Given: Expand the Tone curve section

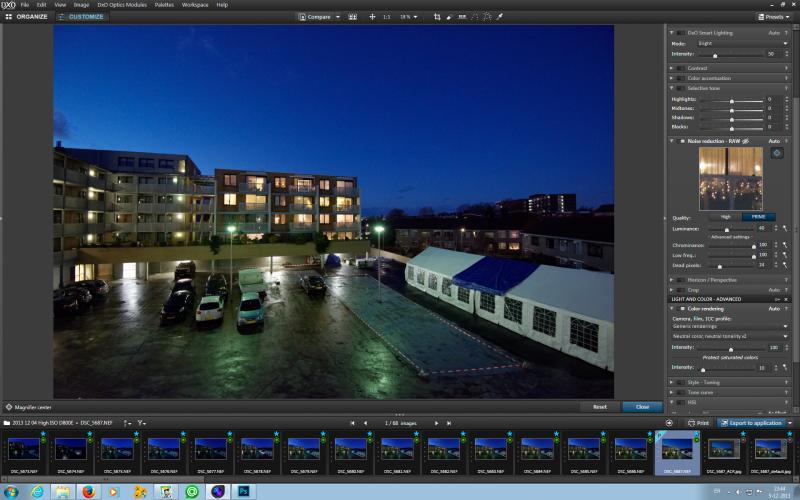Looking at the screenshot, I should (671, 392).
